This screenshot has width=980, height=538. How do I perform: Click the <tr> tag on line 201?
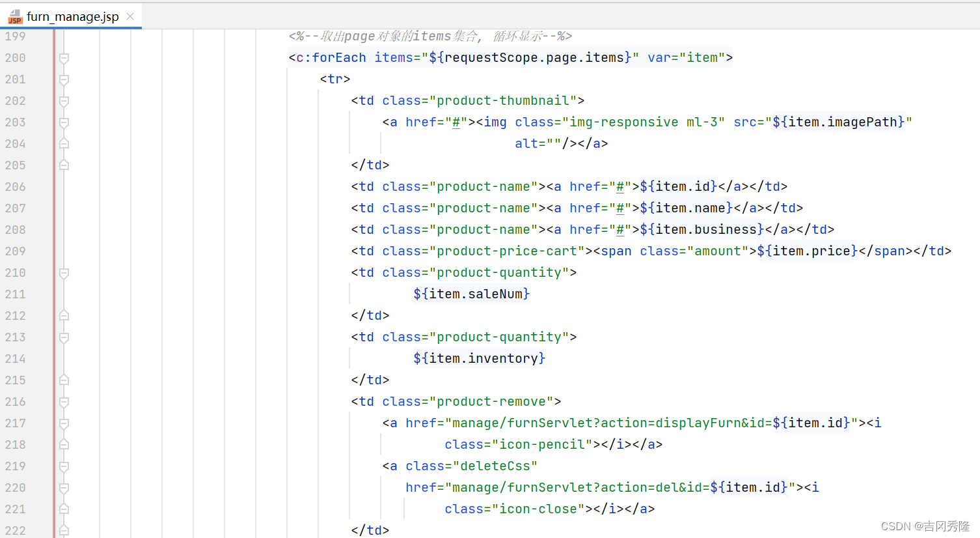coord(335,79)
